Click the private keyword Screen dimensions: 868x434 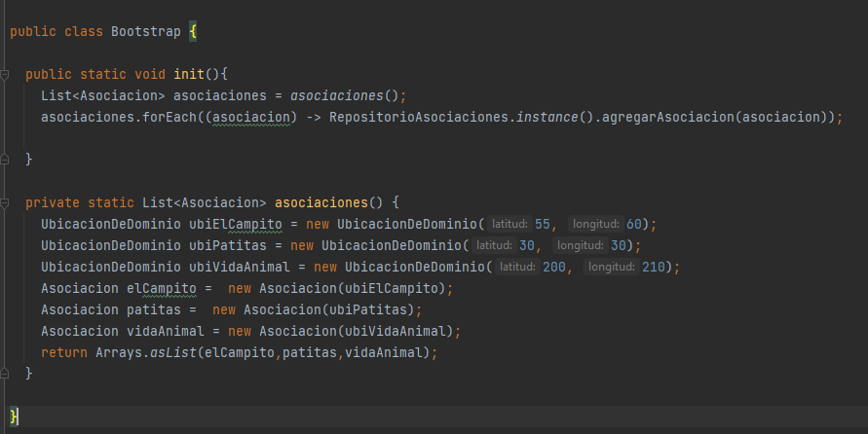(53, 203)
